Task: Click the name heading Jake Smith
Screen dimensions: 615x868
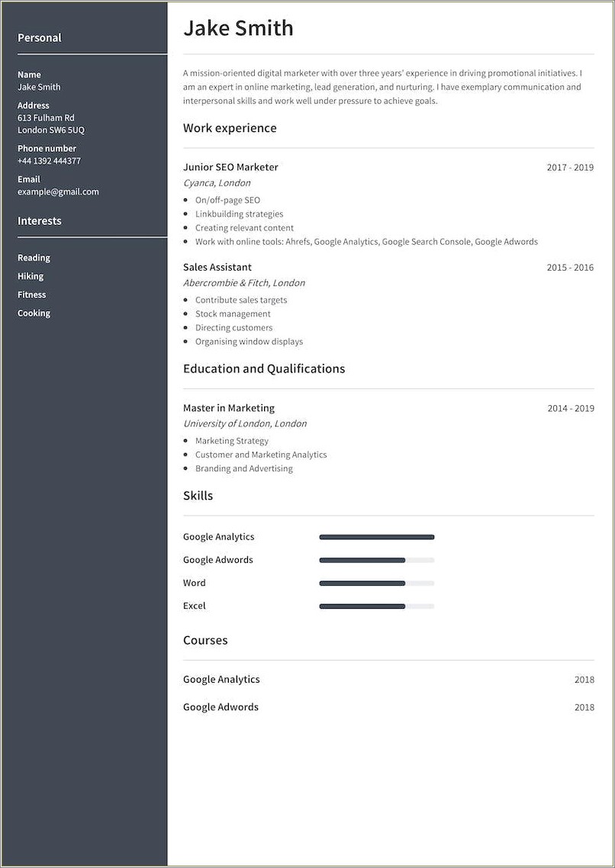Action: (238, 27)
